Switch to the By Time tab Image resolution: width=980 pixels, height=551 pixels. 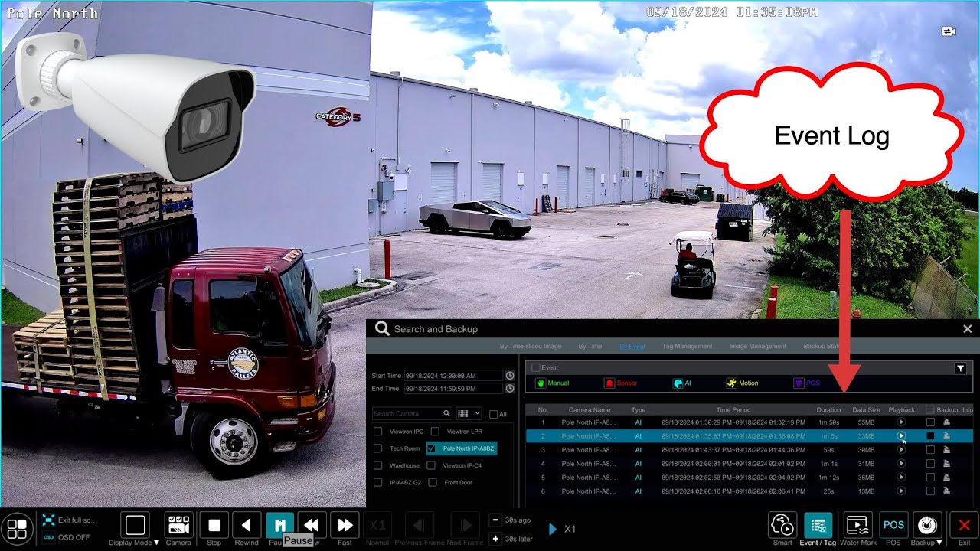pos(590,346)
